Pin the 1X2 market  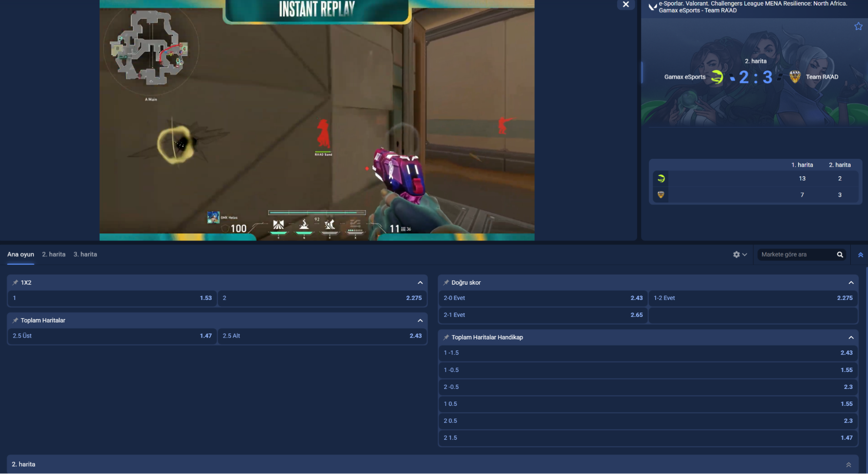click(x=15, y=283)
